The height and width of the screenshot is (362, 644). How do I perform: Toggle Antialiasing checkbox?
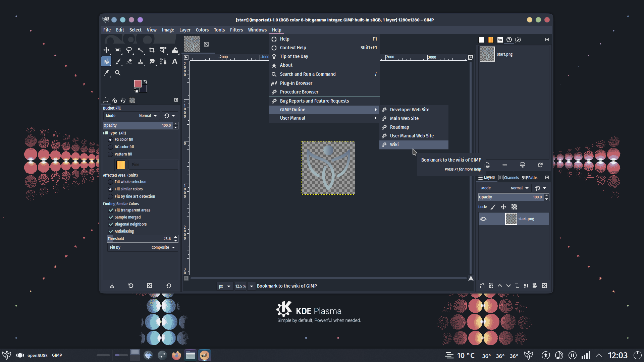(x=110, y=231)
